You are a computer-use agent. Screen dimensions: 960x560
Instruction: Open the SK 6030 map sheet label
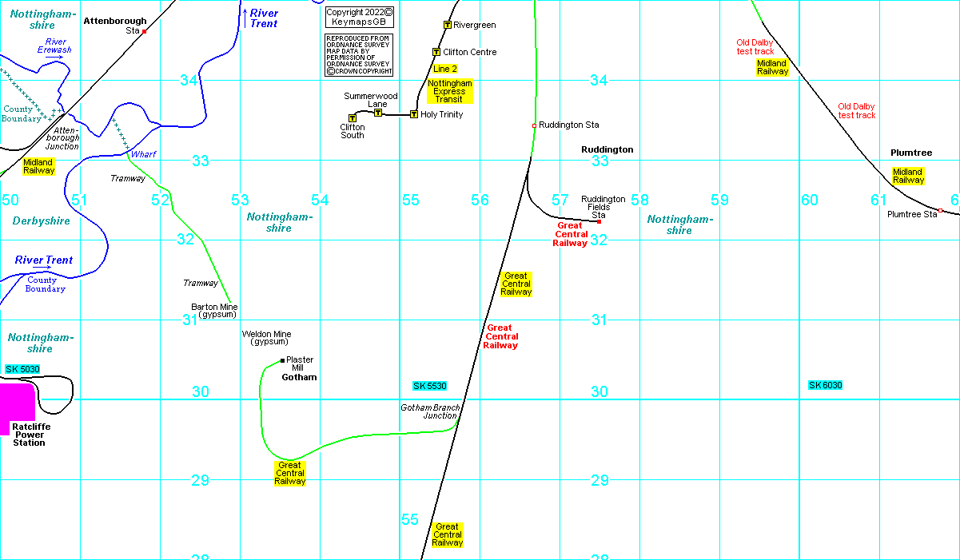[825, 385]
